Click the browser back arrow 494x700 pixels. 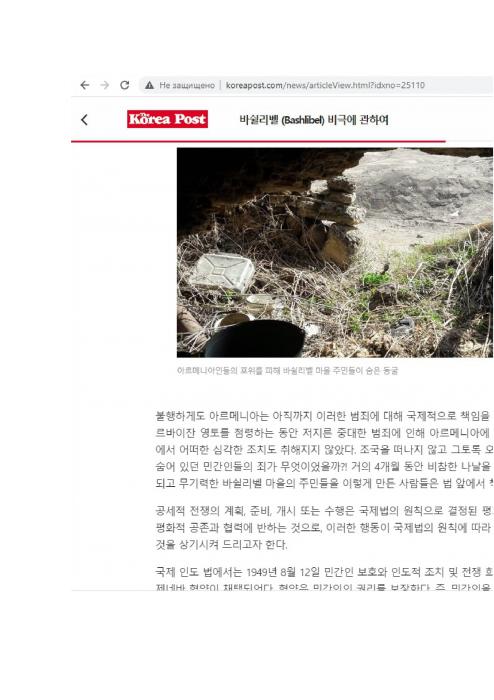click(85, 85)
